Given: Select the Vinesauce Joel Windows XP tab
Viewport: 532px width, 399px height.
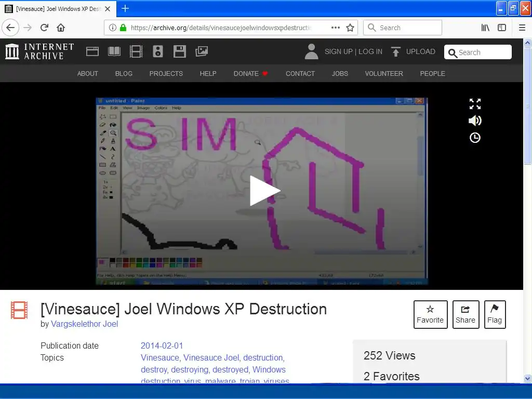Looking at the screenshot, I should (x=58, y=9).
